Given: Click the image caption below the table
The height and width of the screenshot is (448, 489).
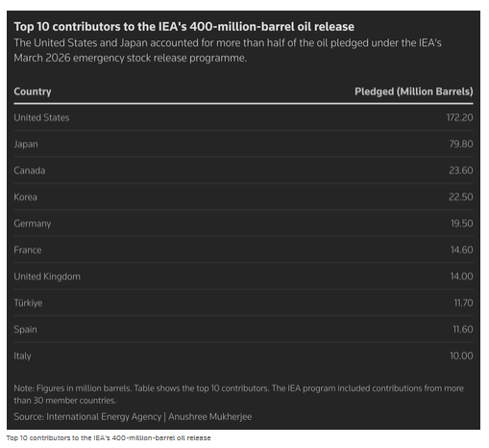Looking at the screenshot, I should click(x=109, y=438).
